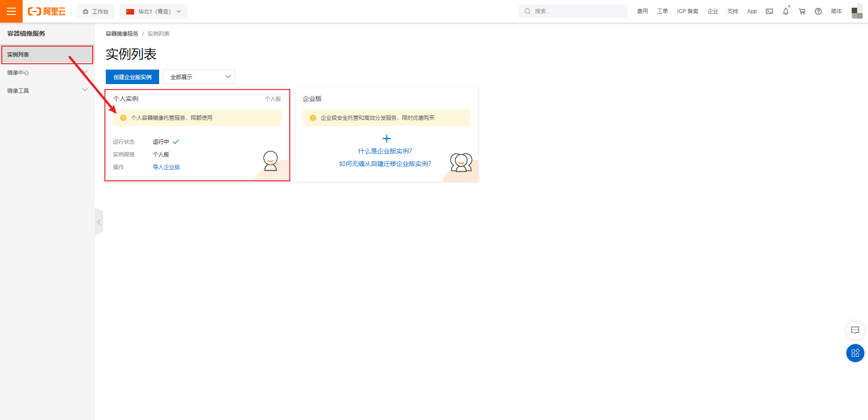Select 实例列表 in the sidebar
The width and height of the screenshot is (868, 420).
pyautogui.click(x=47, y=55)
